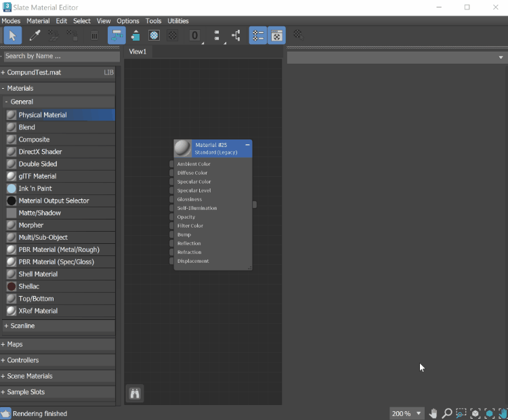Delete selected using the trash can icon
Viewport: 508px width, 420px height.
94,35
